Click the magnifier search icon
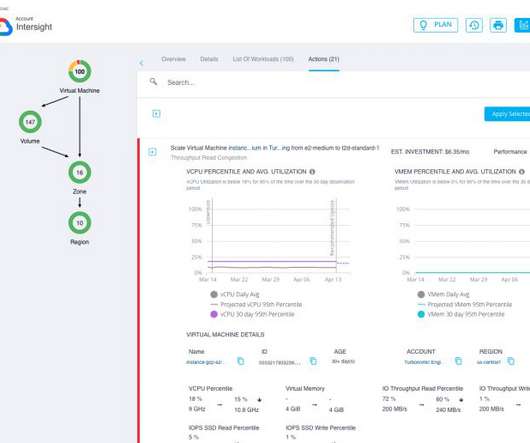The image size is (530, 443). (x=153, y=81)
